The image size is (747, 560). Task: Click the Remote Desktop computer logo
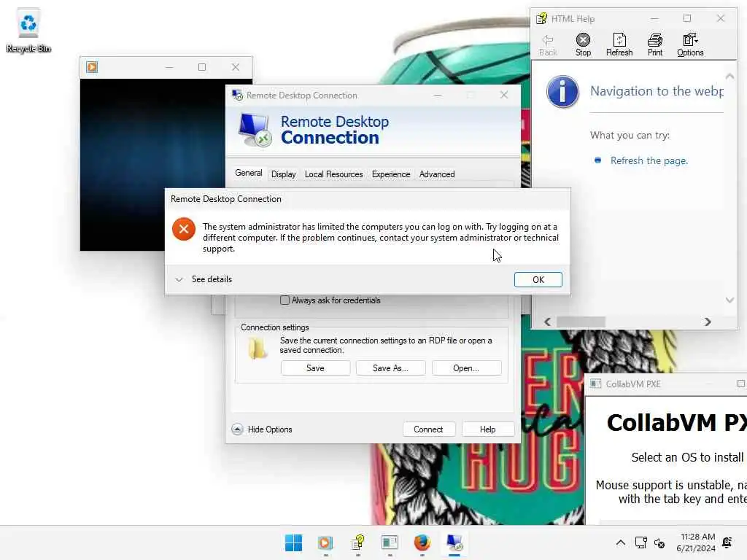click(x=255, y=130)
